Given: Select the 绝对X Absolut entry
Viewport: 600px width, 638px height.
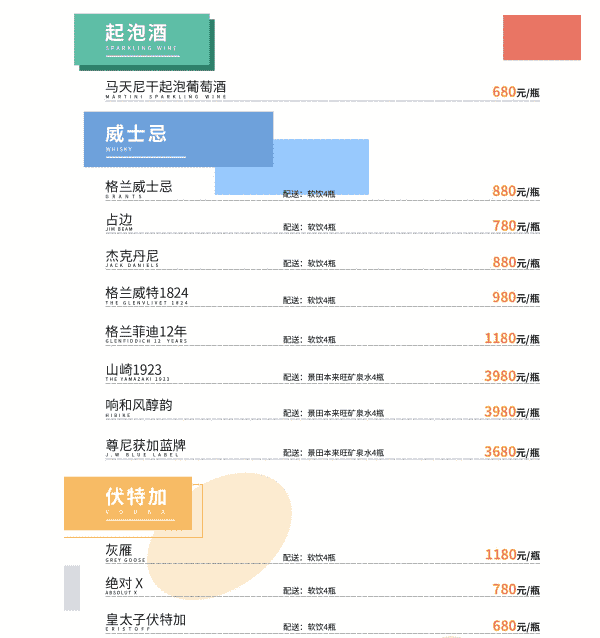Looking at the screenshot, I should (124, 586).
